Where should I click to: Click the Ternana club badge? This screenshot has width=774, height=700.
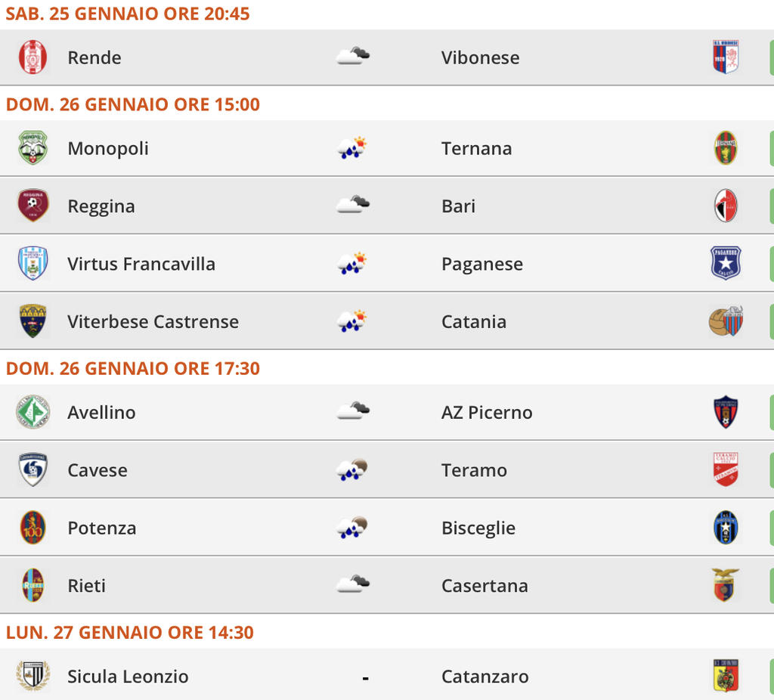(726, 148)
